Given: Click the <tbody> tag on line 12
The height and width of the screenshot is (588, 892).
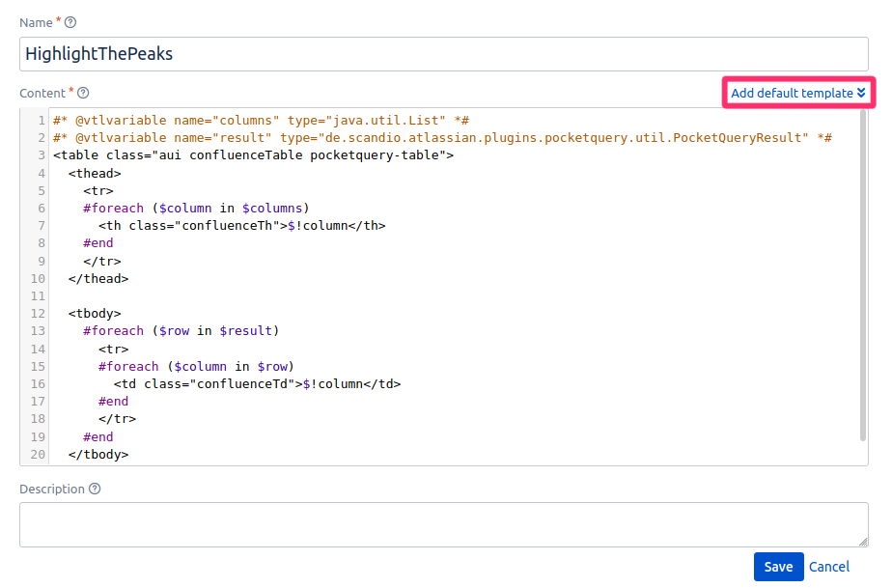Looking at the screenshot, I should pos(94,313).
